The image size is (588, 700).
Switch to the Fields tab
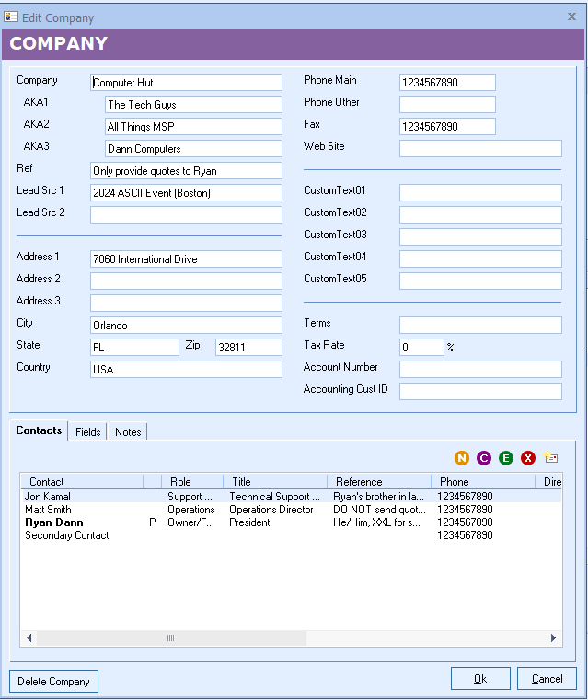pos(88,432)
